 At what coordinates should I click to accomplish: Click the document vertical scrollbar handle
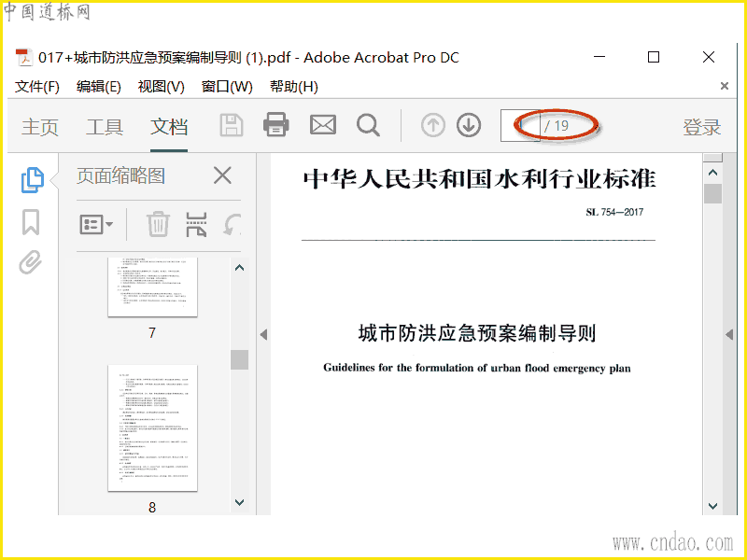tap(712, 194)
